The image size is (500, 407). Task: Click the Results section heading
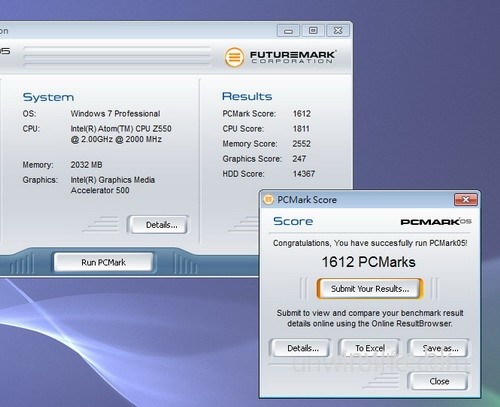tap(247, 96)
